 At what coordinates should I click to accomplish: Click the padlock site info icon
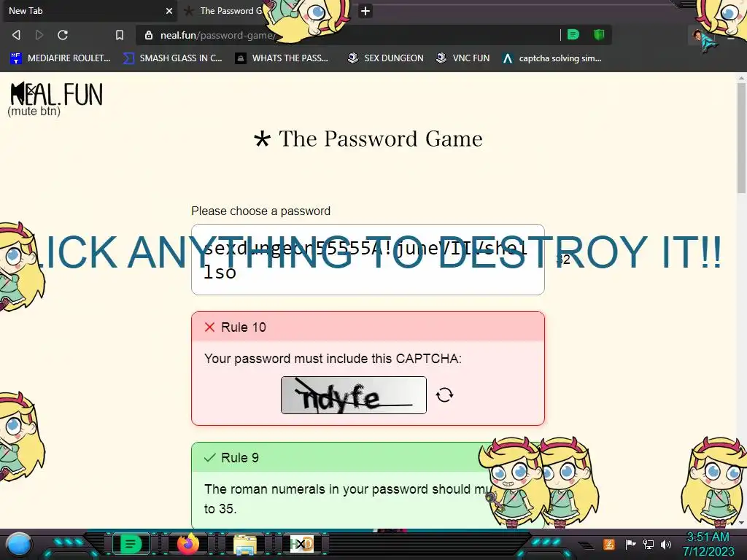149,35
